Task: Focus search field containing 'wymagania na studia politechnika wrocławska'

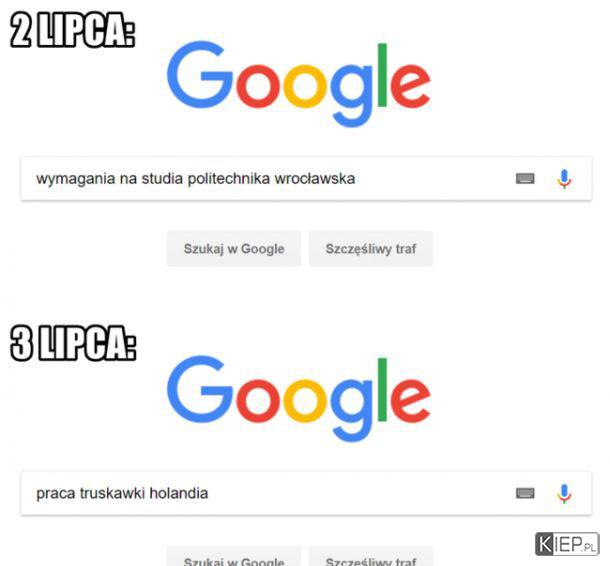Action: [x=307, y=179]
